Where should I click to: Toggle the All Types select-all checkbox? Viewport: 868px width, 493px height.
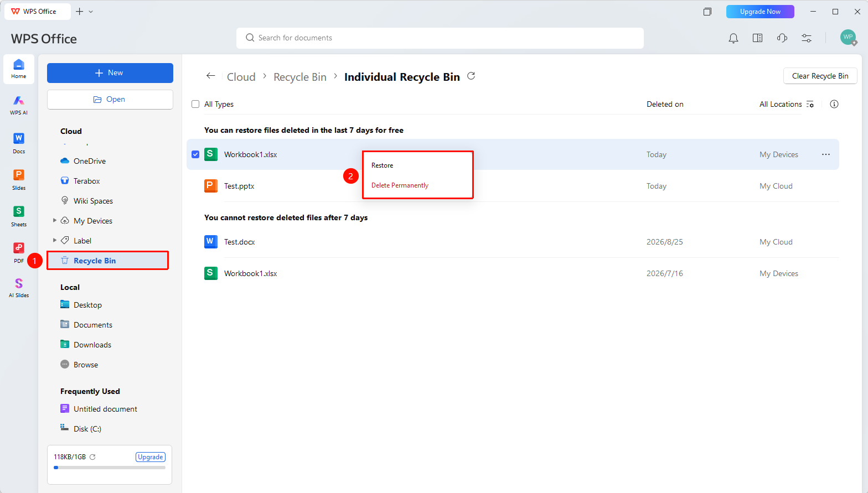pyautogui.click(x=195, y=104)
